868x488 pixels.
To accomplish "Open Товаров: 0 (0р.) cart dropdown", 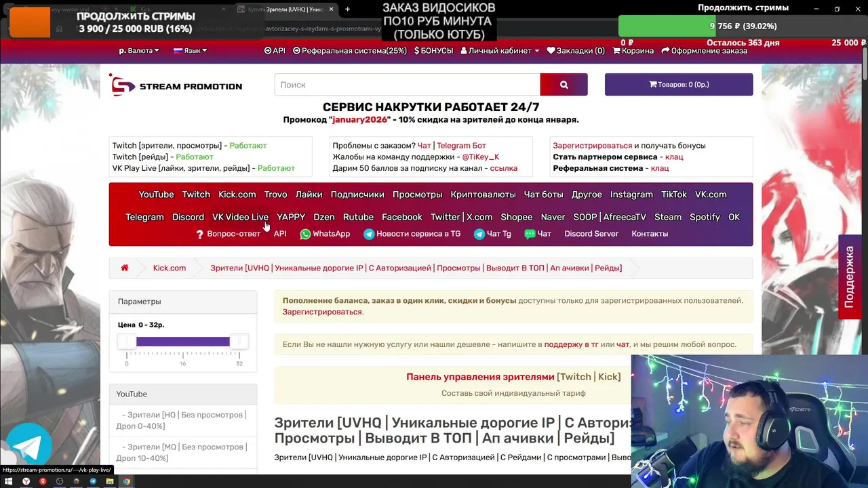I will (x=679, y=85).
